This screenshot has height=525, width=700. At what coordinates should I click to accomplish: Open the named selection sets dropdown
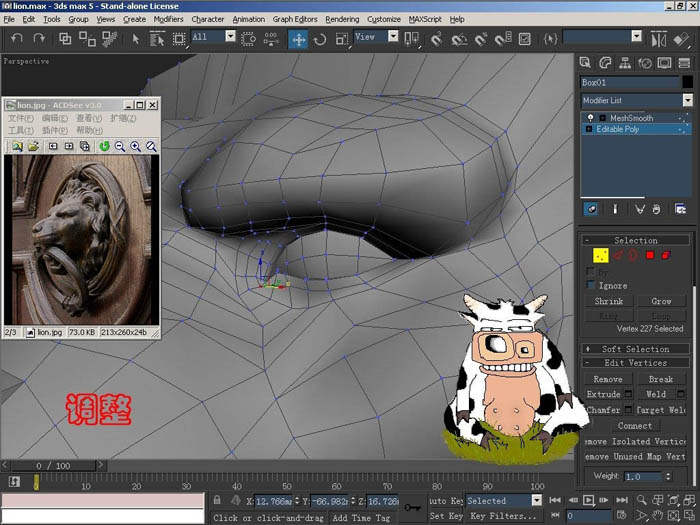click(x=637, y=36)
